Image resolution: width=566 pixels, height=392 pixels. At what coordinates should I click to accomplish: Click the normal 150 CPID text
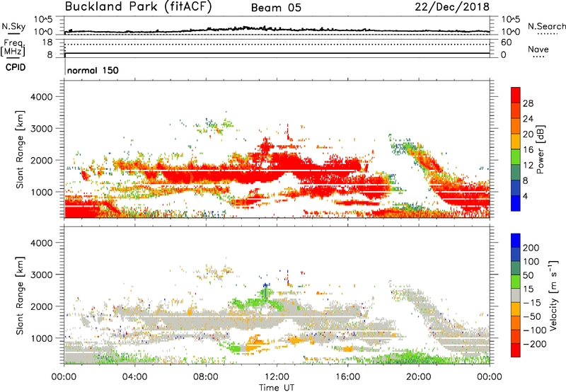click(93, 70)
